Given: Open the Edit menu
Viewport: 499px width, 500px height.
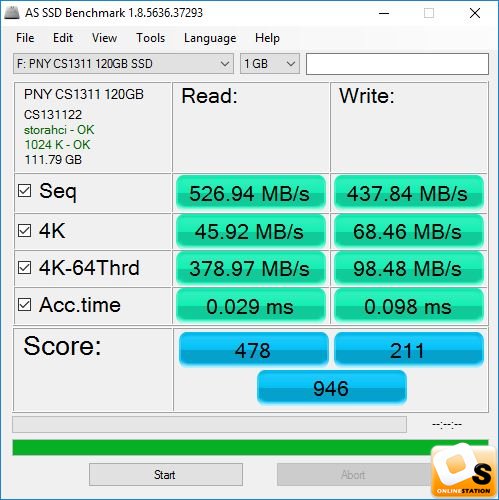Looking at the screenshot, I should pos(63,38).
